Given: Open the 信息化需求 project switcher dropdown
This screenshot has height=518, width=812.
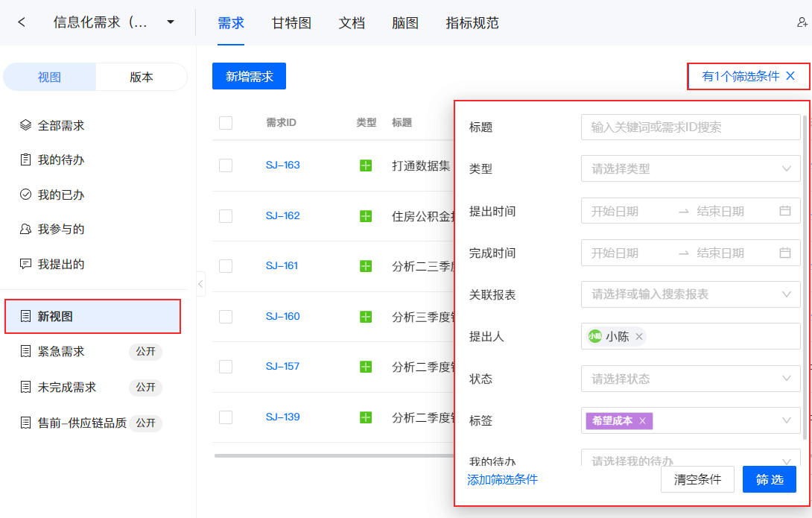Looking at the screenshot, I should [x=171, y=22].
